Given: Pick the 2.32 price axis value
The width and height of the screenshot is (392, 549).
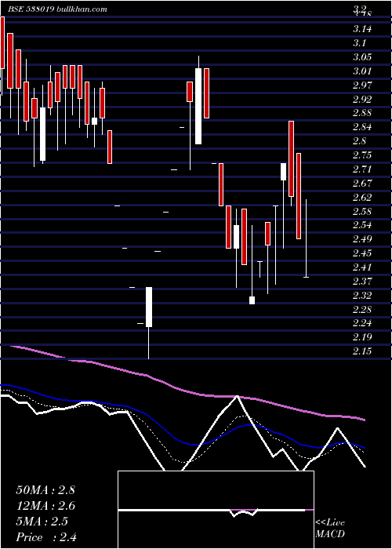Looking at the screenshot, I should coord(362,295).
